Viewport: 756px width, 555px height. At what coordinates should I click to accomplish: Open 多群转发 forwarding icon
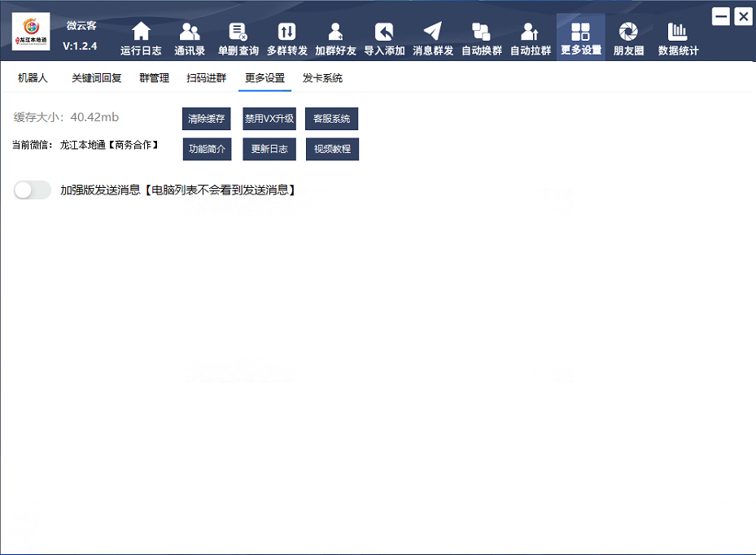tap(287, 33)
